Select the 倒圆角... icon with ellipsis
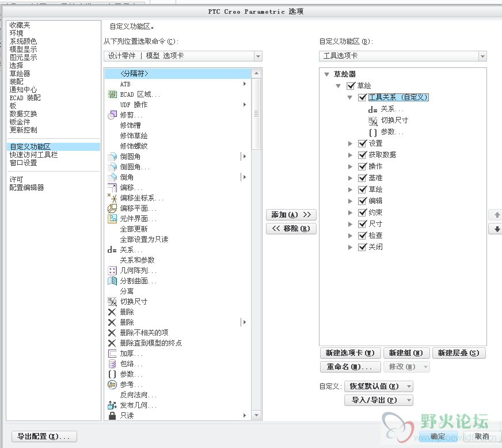The height and width of the screenshot is (448, 502). click(112, 167)
